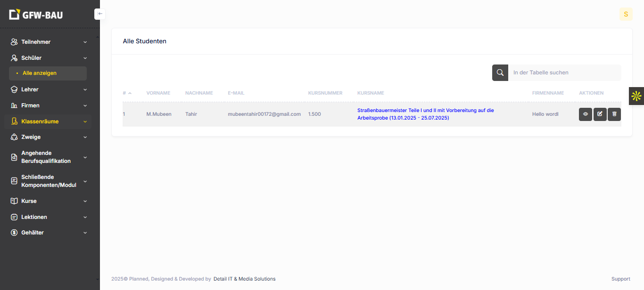Collapse the sidebar with arrow button

(100, 14)
